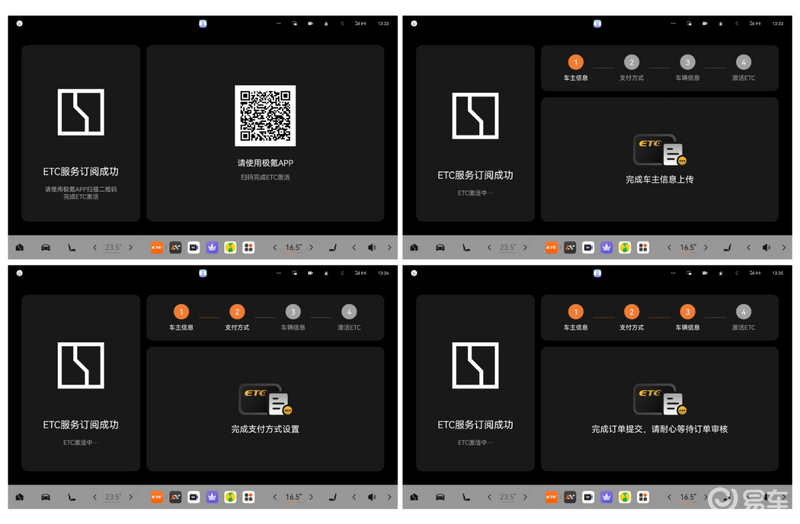Raise passenger temperature 16.5° on QR code screen
This screenshot has height=524, width=800.
point(311,247)
